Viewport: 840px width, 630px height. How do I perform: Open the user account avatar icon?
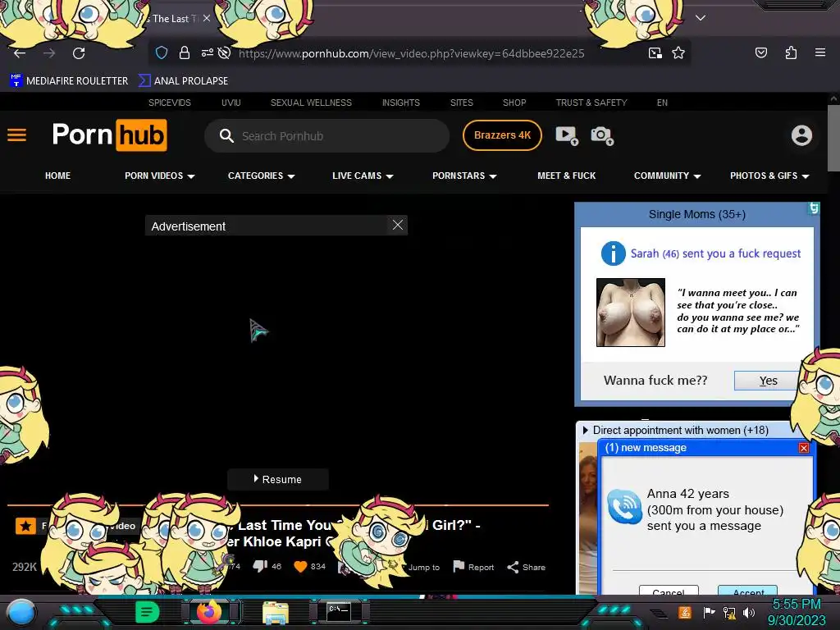point(801,135)
